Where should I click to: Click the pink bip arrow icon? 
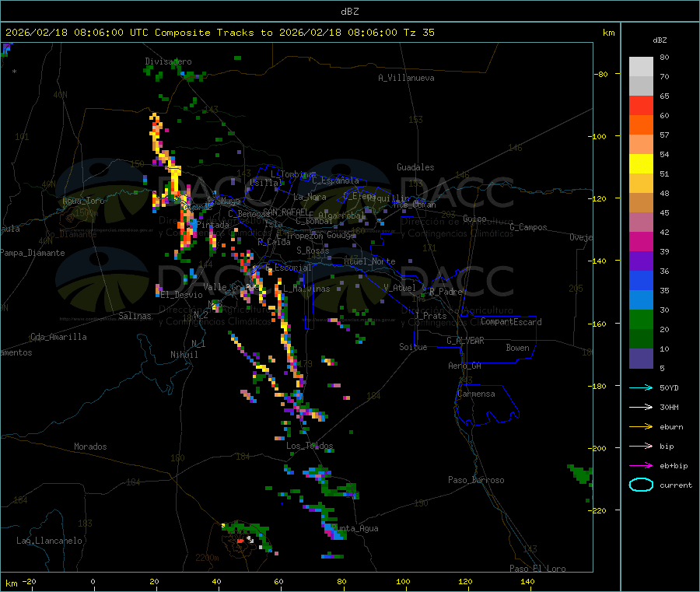coord(641,446)
